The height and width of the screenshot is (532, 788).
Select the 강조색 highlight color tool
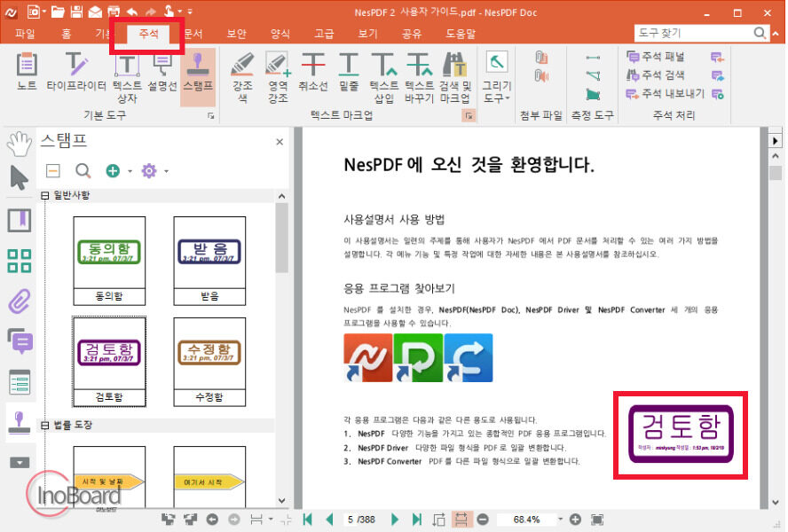click(242, 78)
